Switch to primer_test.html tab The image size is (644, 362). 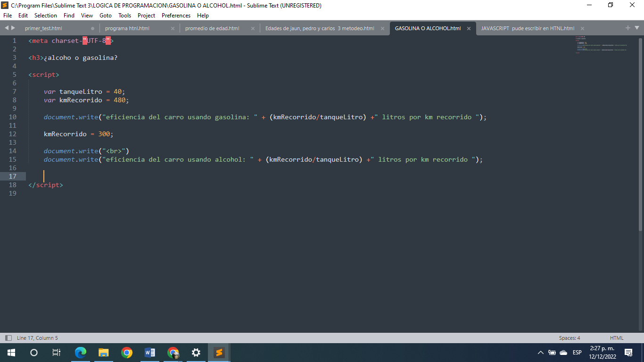tap(43, 28)
